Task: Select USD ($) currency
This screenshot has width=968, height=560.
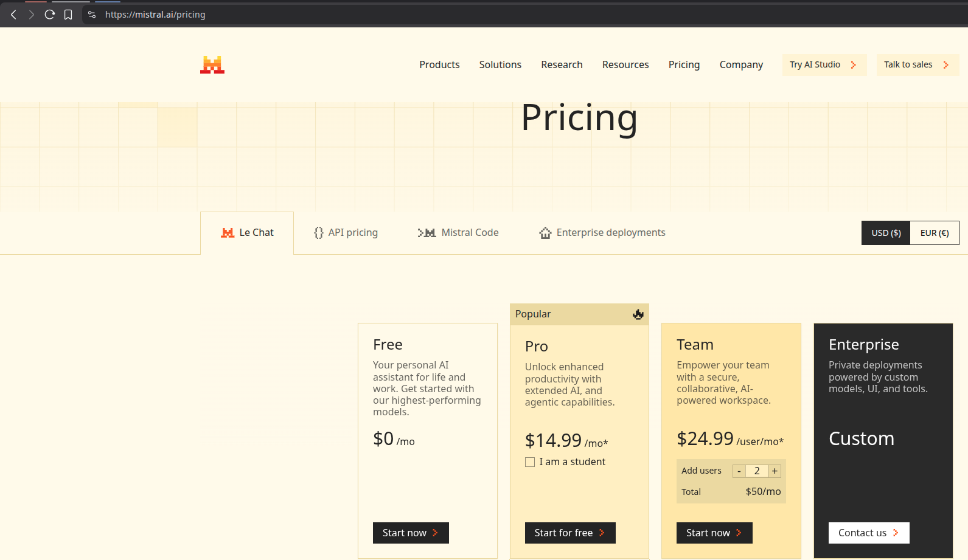Action: (x=886, y=233)
